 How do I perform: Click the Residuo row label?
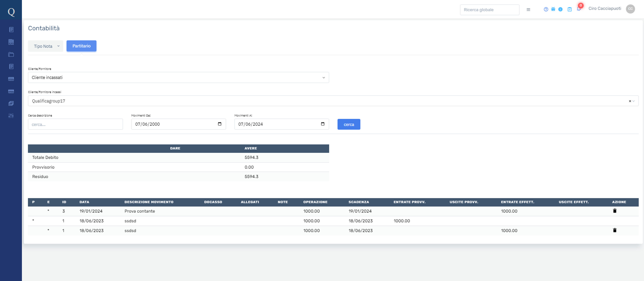tap(40, 177)
